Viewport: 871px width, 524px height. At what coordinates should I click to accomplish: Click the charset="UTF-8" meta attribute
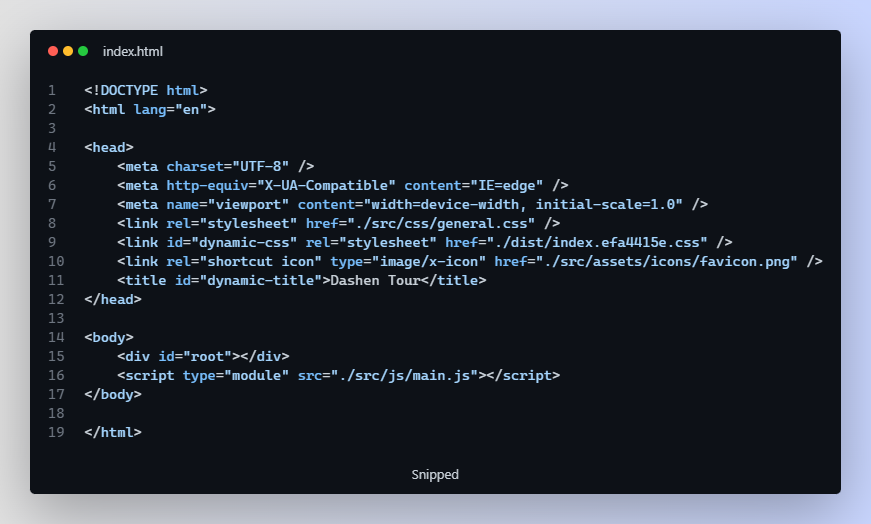point(228,166)
